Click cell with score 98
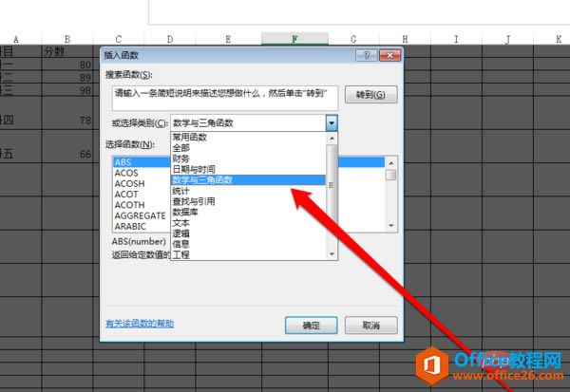 (x=67, y=90)
